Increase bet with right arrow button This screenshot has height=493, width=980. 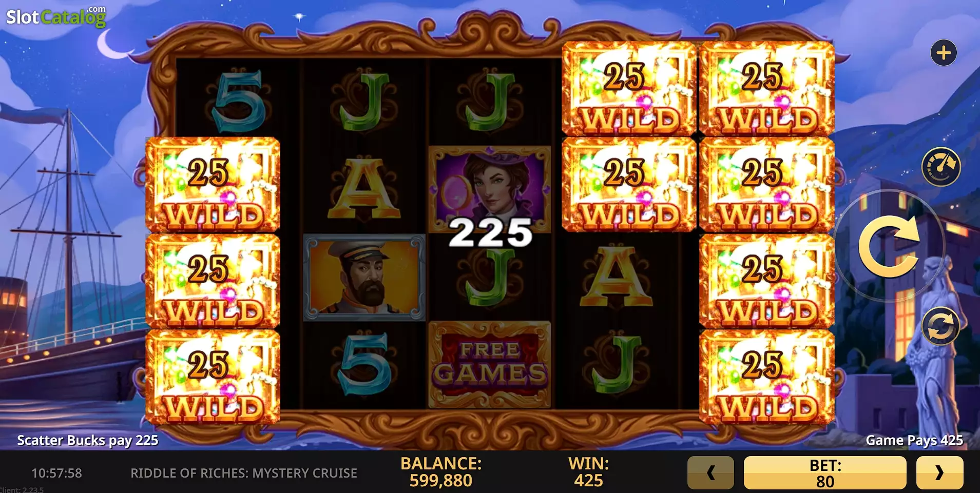click(939, 472)
